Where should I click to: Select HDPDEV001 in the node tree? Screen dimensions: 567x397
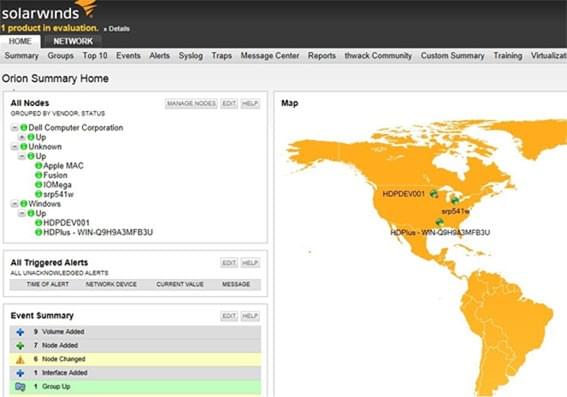point(67,223)
